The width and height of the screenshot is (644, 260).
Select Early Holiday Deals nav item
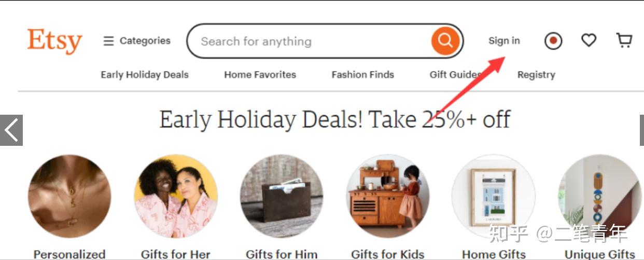tap(145, 75)
